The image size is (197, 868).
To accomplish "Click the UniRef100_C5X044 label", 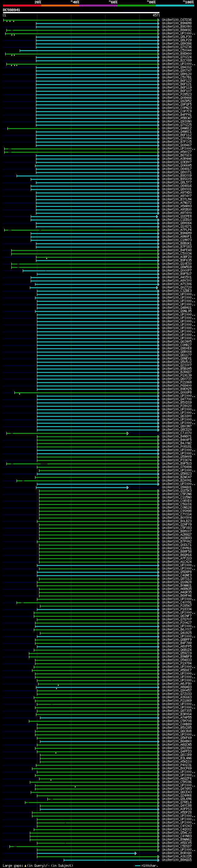I will point(176,50).
